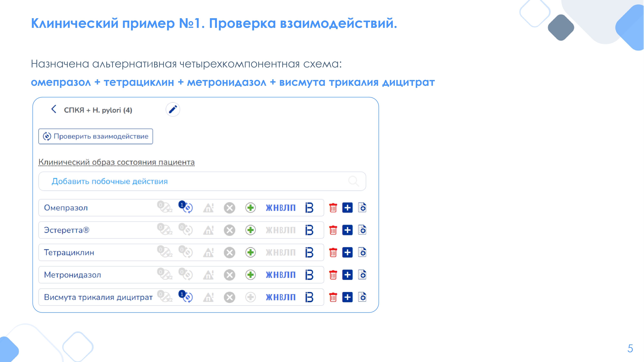Click the pencil edit icon

point(173,109)
